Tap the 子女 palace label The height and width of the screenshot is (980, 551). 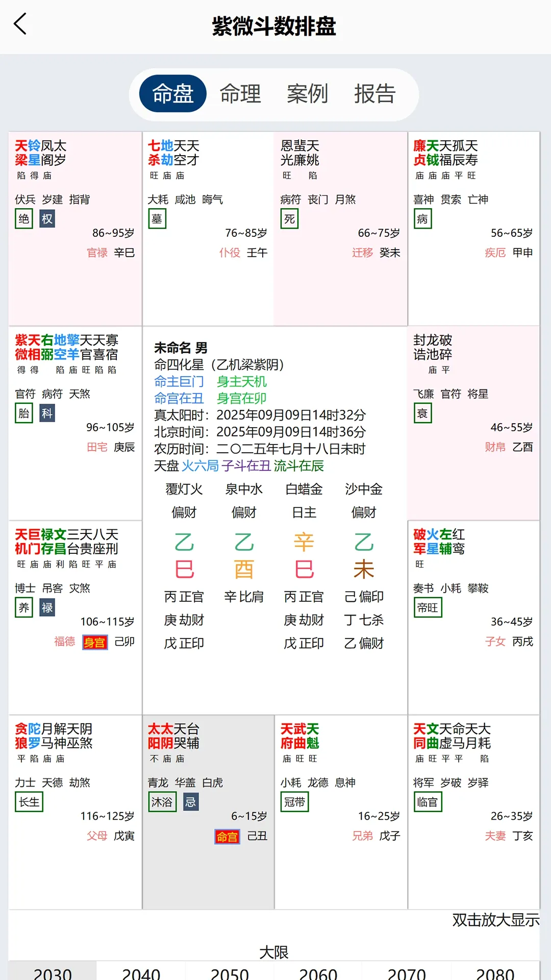click(x=495, y=642)
